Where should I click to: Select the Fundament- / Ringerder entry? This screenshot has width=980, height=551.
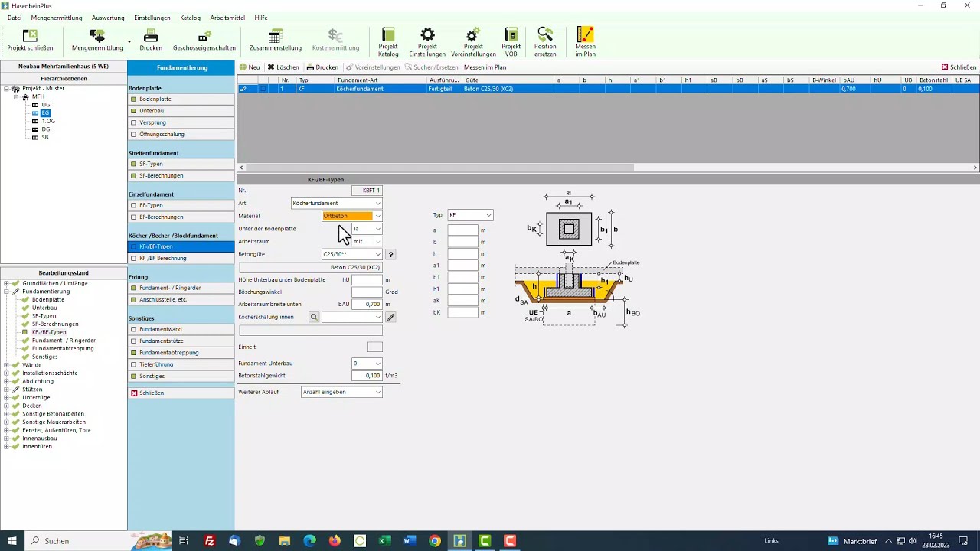[x=181, y=288]
